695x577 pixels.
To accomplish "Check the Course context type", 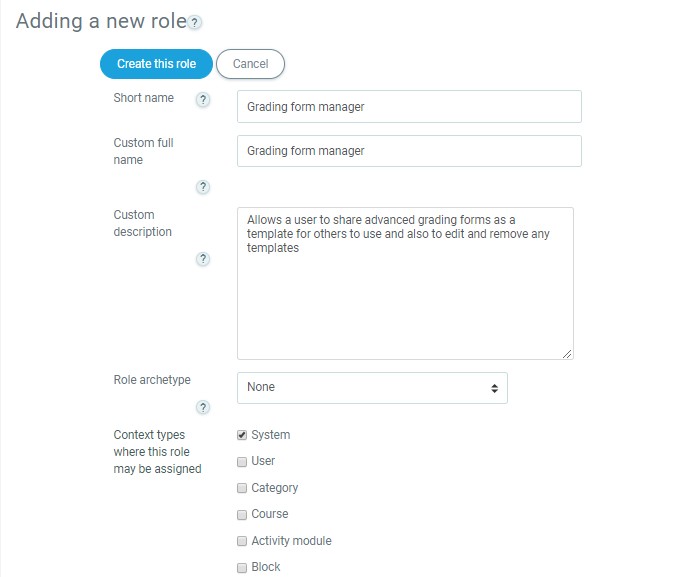I will coord(242,515).
